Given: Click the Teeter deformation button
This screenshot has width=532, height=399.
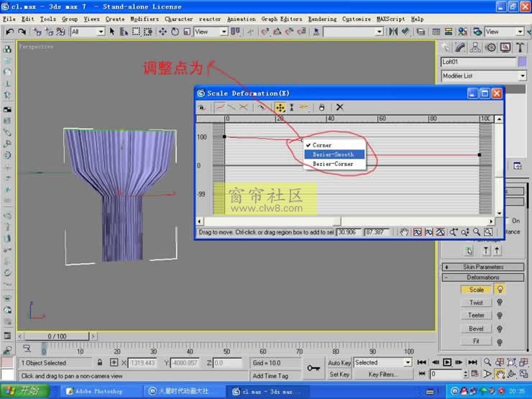Looking at the screenshot, I should (x=477, y=315).
